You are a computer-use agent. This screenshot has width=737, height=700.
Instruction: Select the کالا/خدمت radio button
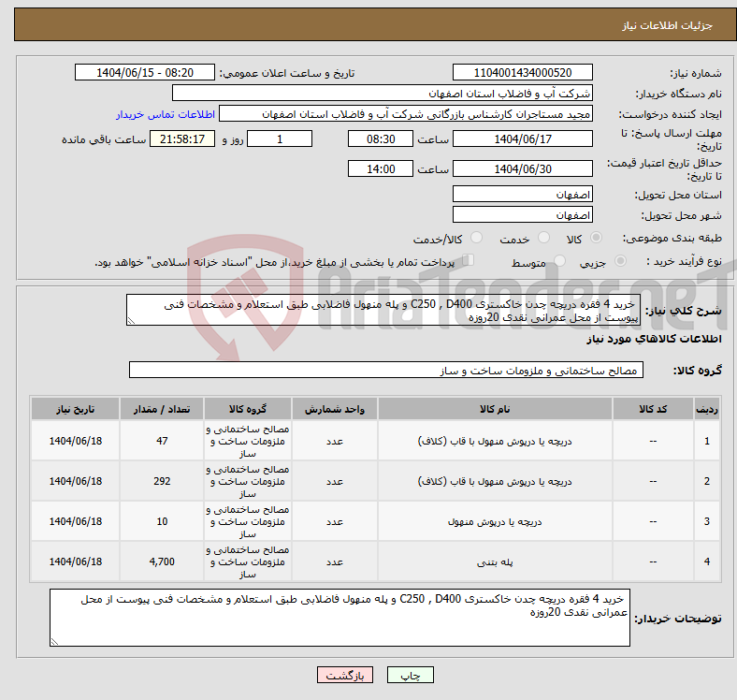477,239
